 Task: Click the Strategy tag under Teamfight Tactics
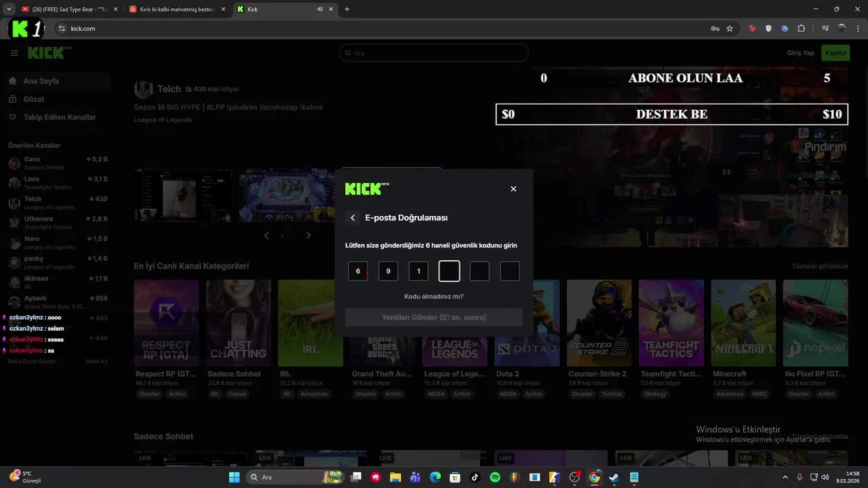pyautogui.click(x=655, y=394)
